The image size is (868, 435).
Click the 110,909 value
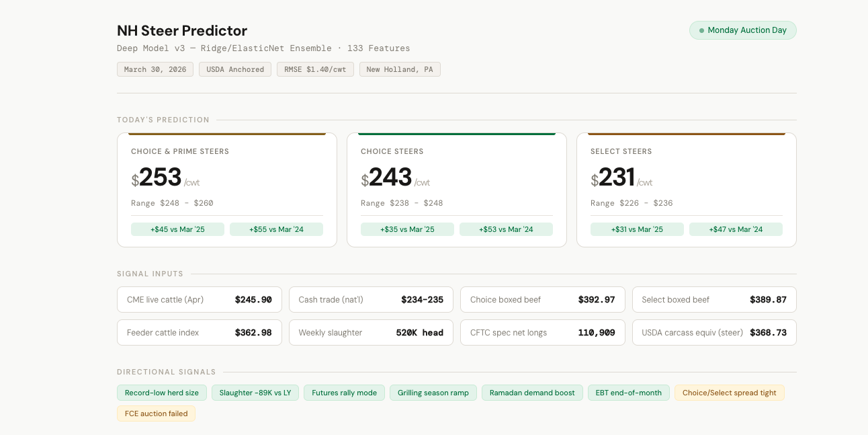pos(597,333)
